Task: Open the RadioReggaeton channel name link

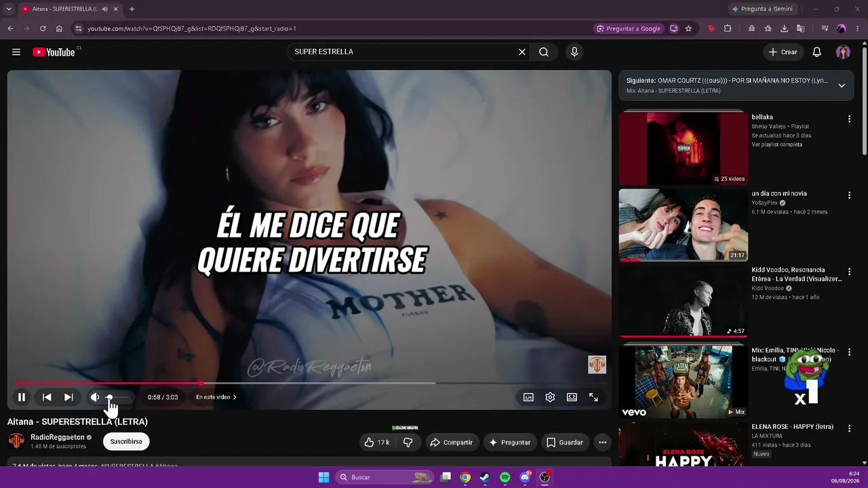Action: 58,437
